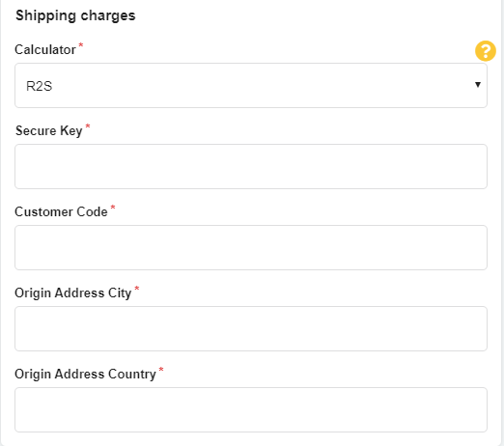Click the red asterisk beside Origin Address Country
This screenshot has height=446, width=504.
tap(161, 369)
